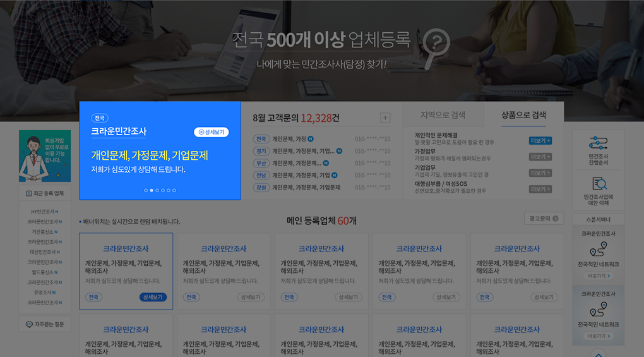Click 상세보기 in the blue featured banner
The width and height of the screenshot is (644, 357).
[x=211, y=132]
